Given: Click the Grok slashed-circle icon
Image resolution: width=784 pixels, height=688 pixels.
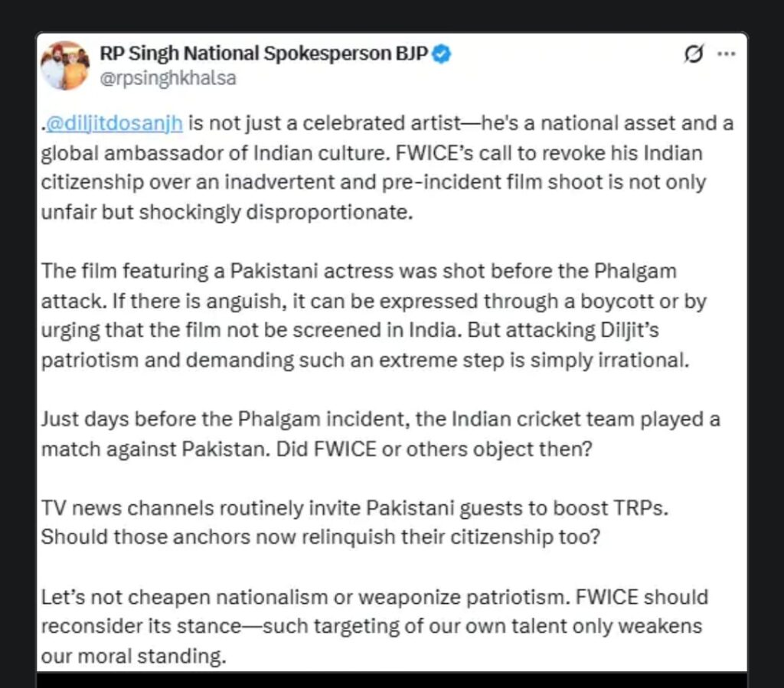Looking at the screenshot, I should pyautogui.click(x=694, y=55).
